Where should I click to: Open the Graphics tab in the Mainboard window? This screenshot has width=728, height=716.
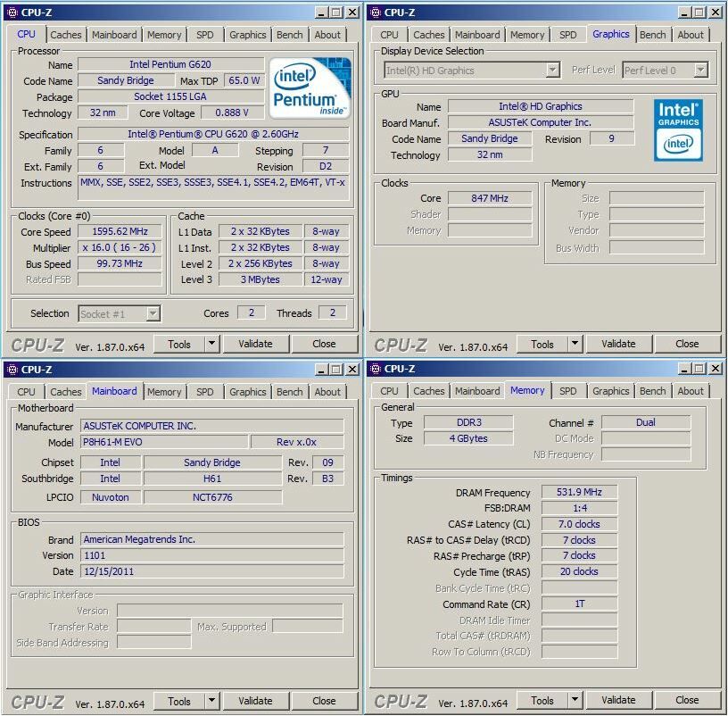pyautogui.click(x=247, y=392)
